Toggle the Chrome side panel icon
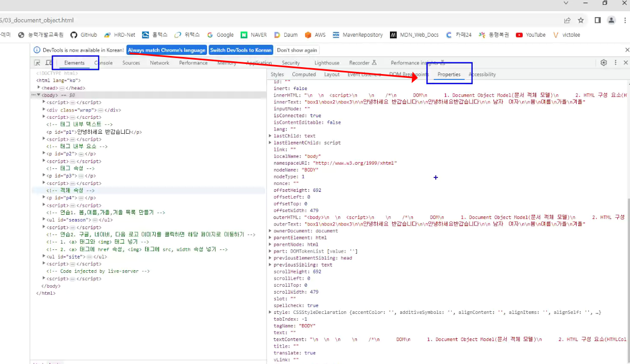 pos(597,20)
